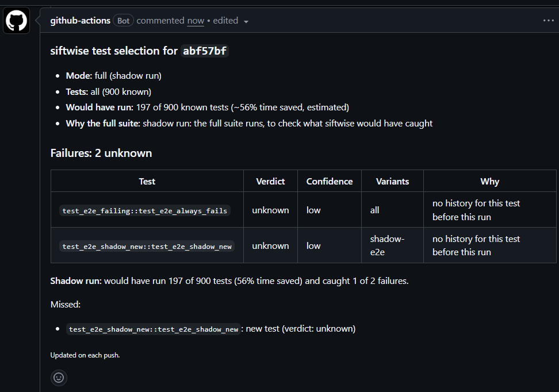This screenshot has width=559, height=392.
Task: Open the add reaction smiley icon
Action: tap(59, 378)
